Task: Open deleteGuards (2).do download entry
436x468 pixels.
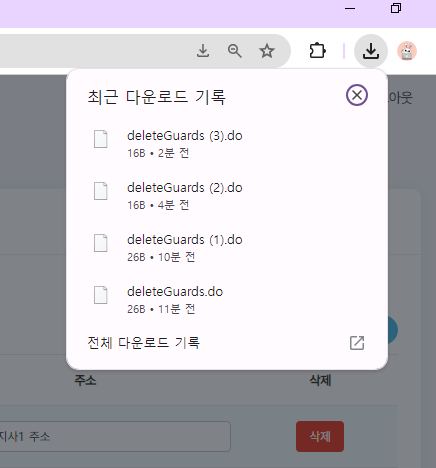Action: tap(227, 196)
